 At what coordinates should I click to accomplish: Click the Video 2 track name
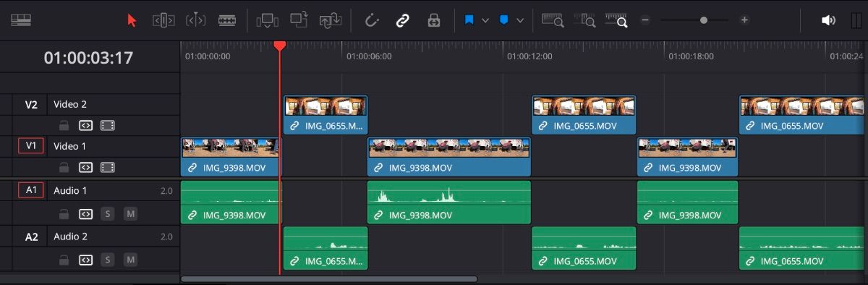[x=70, y=104]
